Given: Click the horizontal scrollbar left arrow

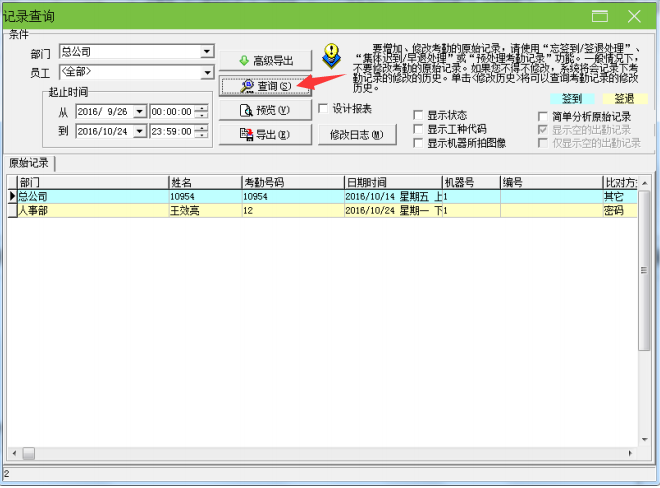Looking at the screenshot, I should coord(14,453).
